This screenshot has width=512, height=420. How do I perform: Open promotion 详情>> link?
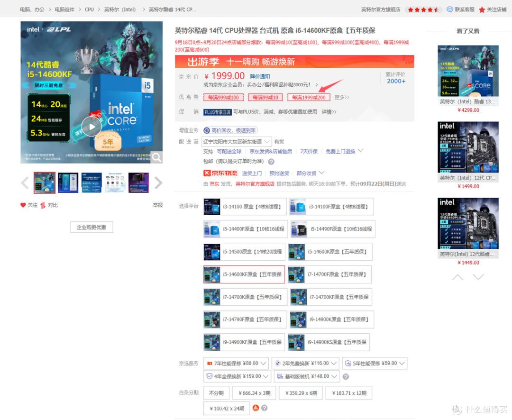click(x=329, y=112)
